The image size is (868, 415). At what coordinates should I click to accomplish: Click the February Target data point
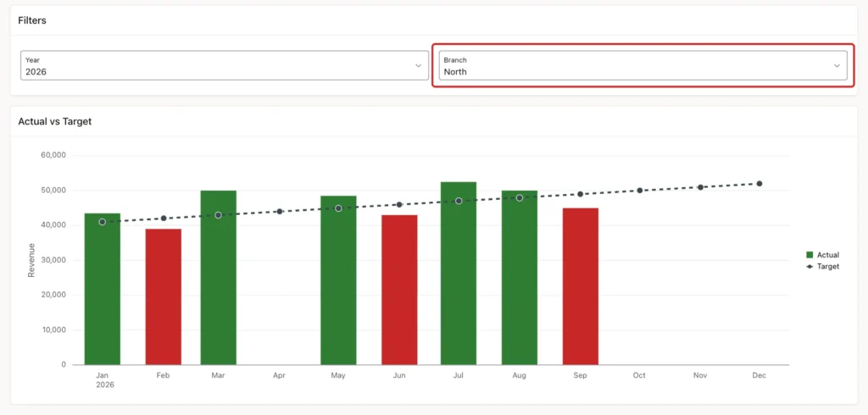click(164, 219)
